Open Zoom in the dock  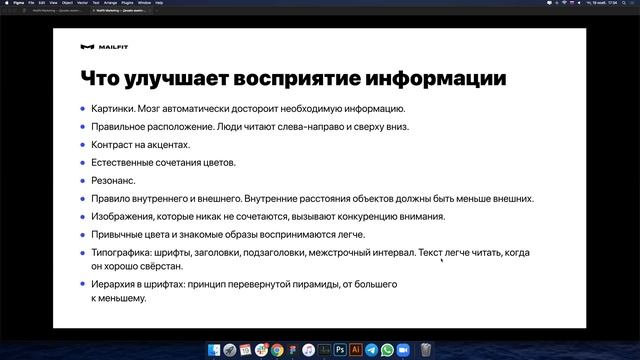pos(403,350)
